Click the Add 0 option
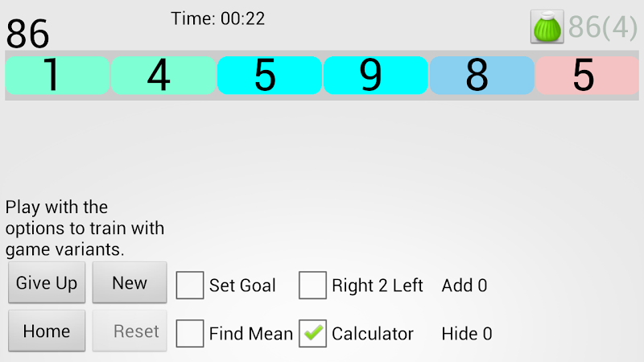 click(464, 286)
